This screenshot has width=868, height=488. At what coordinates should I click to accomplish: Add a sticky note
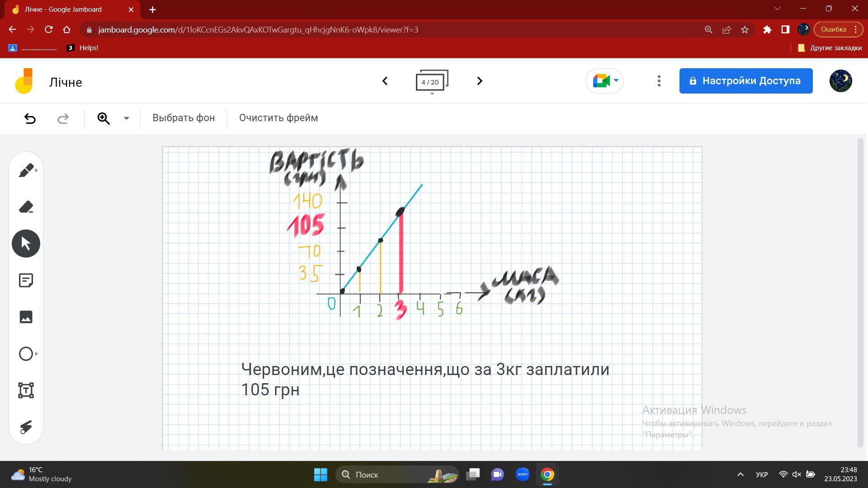26,280
